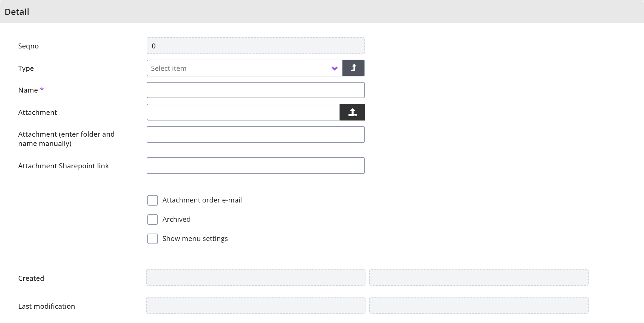Image resolution: width=644 pixels, height=323 pixels.
Task: Click the 'Name' required label
Action: click(x=31, y=90)
